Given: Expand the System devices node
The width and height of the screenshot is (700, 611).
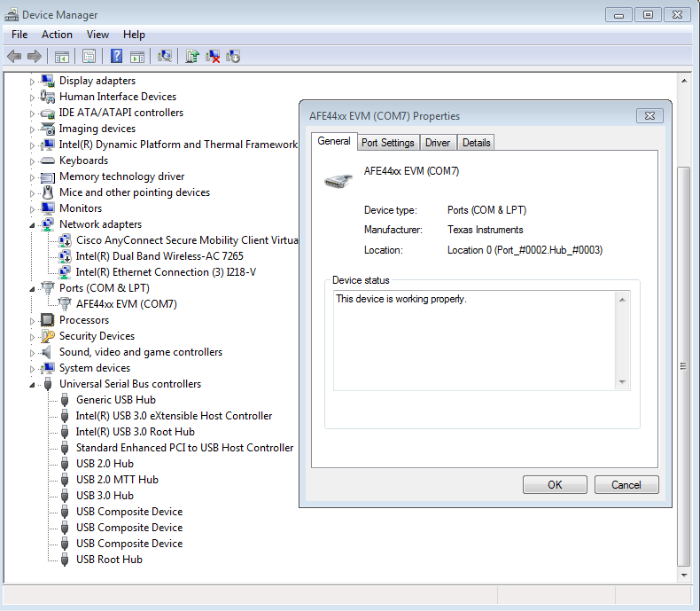Looking at the screenshot, I should coord(32,369).
